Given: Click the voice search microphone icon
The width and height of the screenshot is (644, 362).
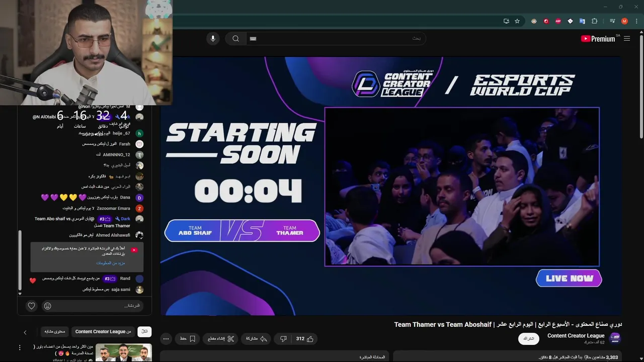Looking at the screenshot, I should pyautogui.click(x=213, y=39).
